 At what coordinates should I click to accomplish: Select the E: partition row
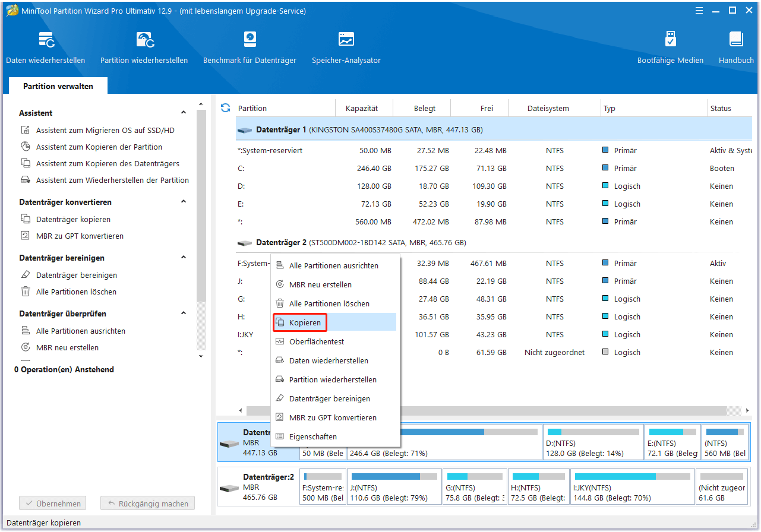coord(494,204)
